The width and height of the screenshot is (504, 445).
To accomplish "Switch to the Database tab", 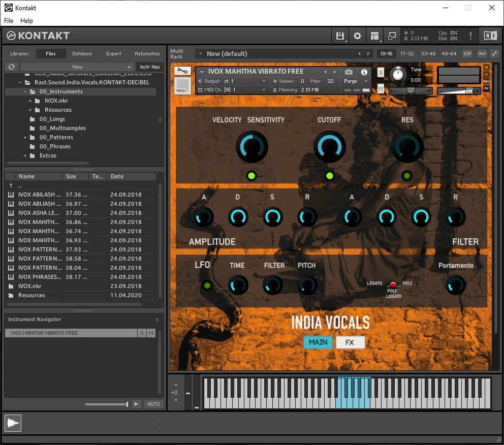I will click(x=82, y=54).
